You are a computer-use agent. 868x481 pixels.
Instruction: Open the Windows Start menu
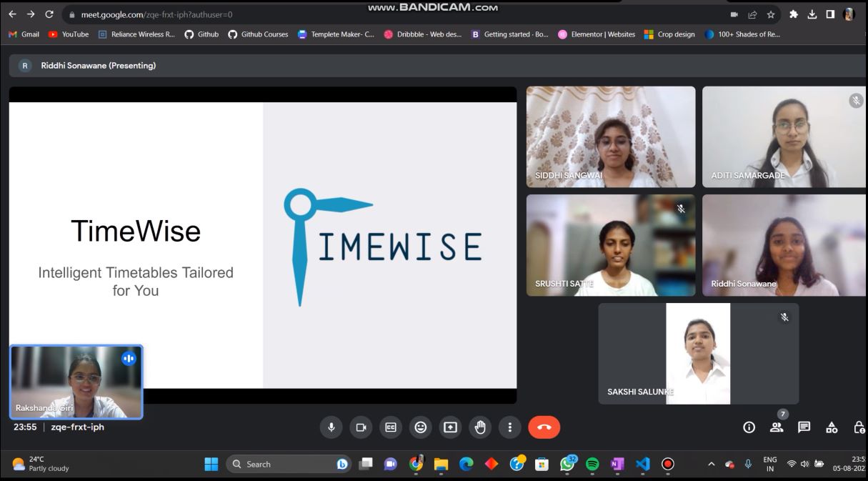(211, 464)
